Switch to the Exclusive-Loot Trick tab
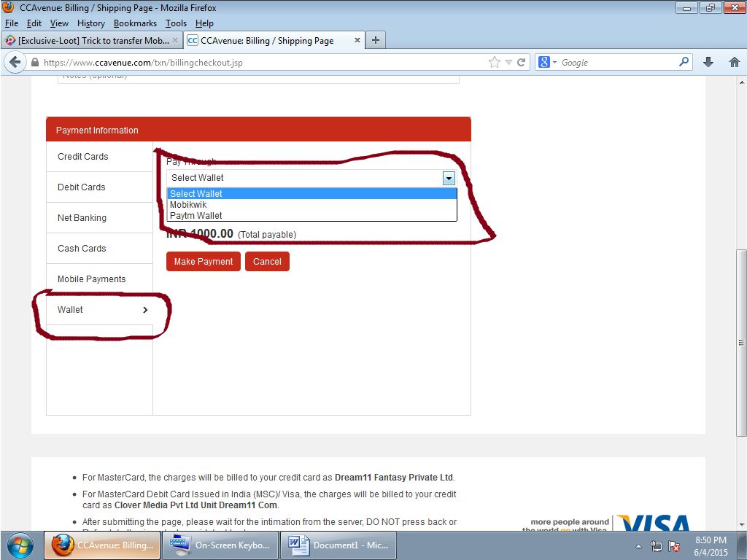The image size is (747, 560). 91,41
